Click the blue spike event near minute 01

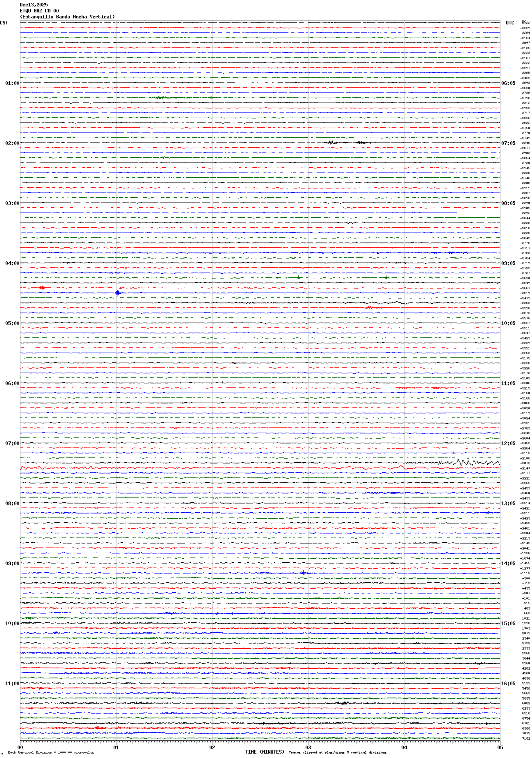click(x=118, y=293)
